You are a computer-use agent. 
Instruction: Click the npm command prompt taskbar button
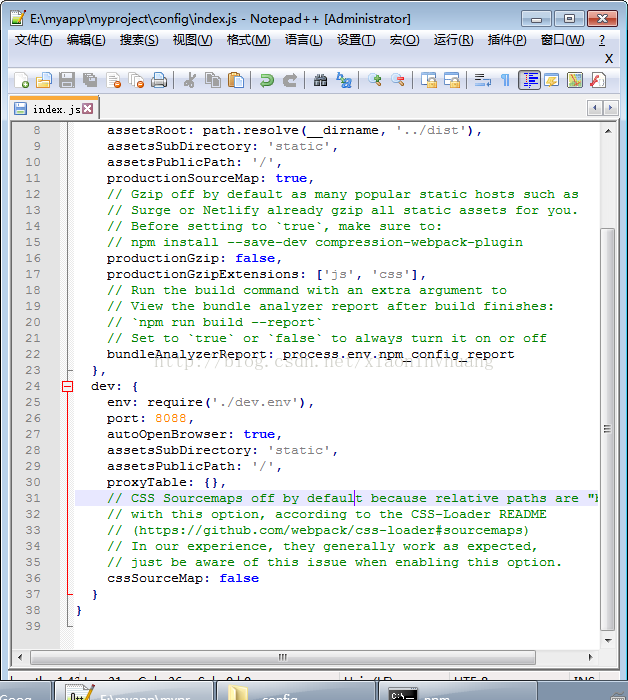tap(457, 692)
